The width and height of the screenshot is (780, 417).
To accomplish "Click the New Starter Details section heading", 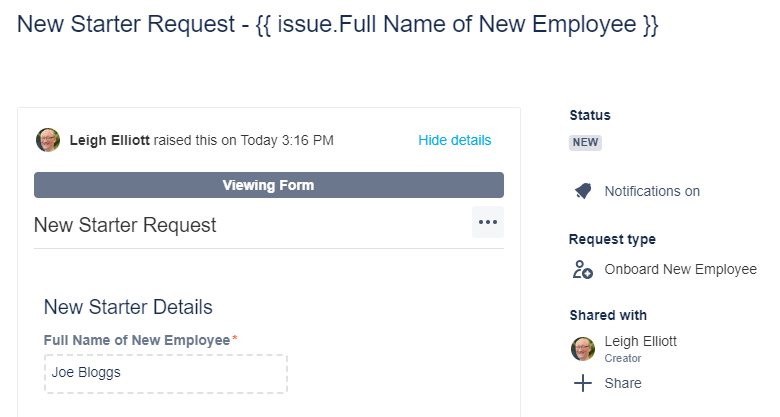I will click(x=128, y=307).
